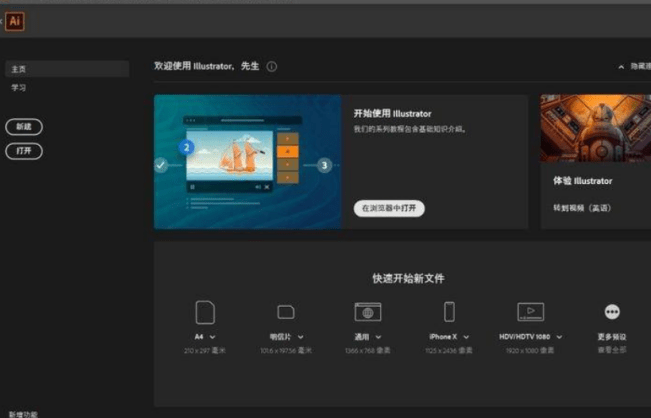The width and height of the screenshot is (651, 418).
Task: Select the 明信片 postcard preset icon
Action: [286, 312]
